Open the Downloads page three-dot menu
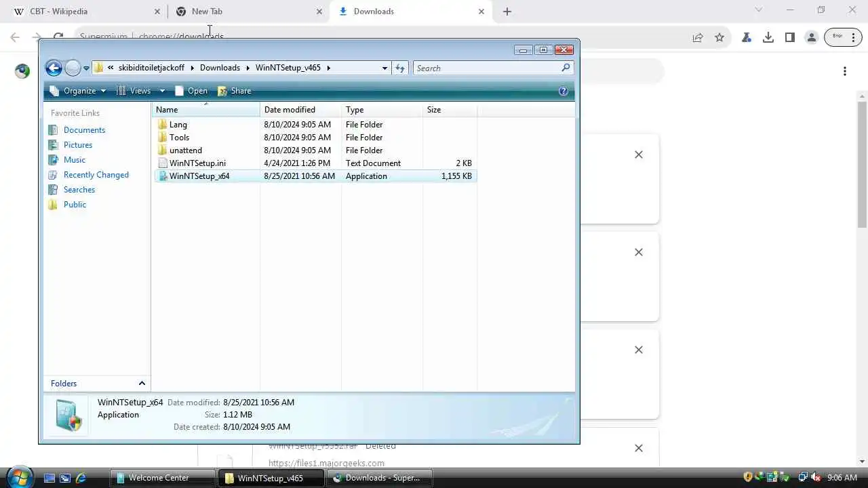 [x=845, y=71]
